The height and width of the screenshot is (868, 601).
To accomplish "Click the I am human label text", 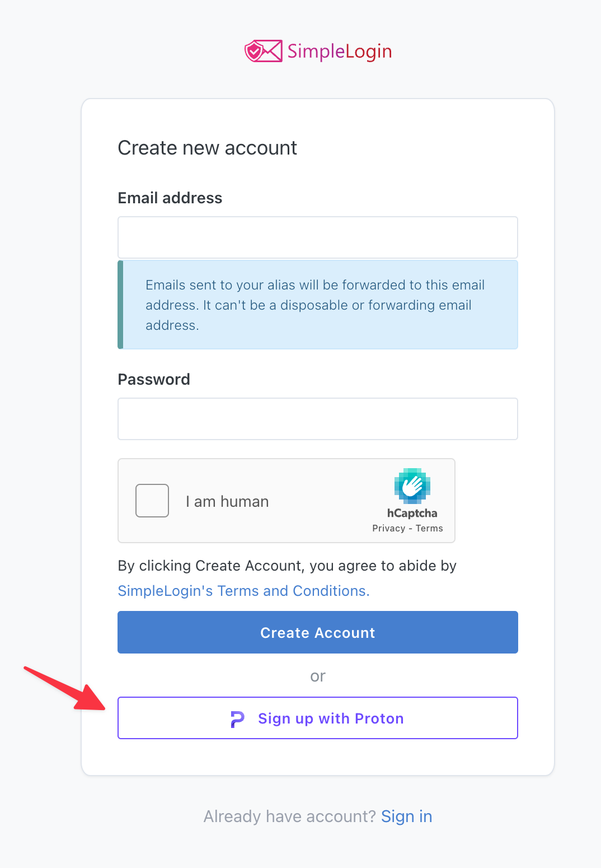I will pos(227,501).
